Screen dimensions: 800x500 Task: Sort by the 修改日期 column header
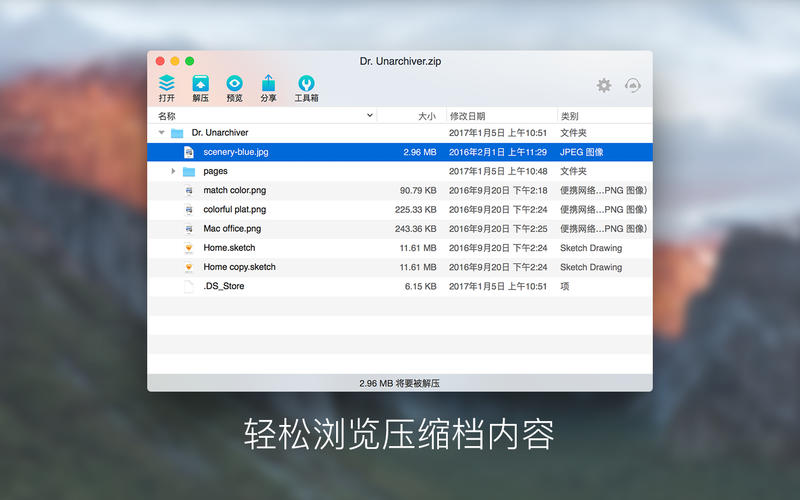[x=467, y=116]
